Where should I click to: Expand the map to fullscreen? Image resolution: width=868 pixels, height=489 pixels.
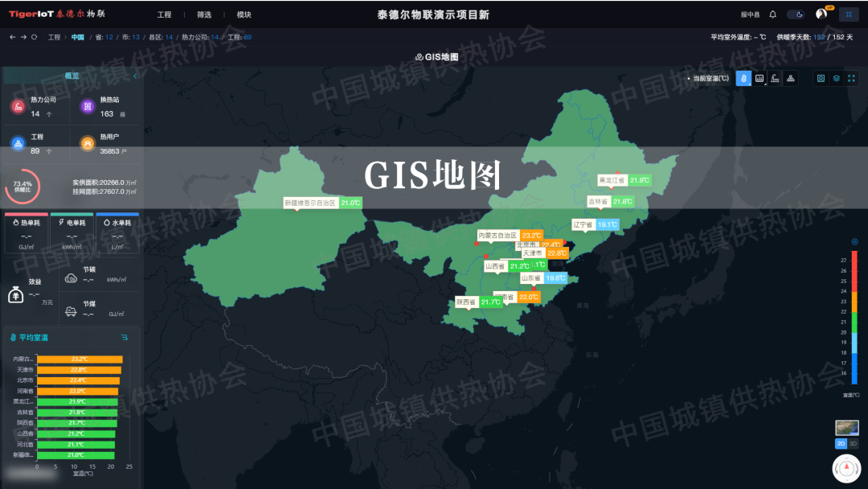[x=852, y=78]
